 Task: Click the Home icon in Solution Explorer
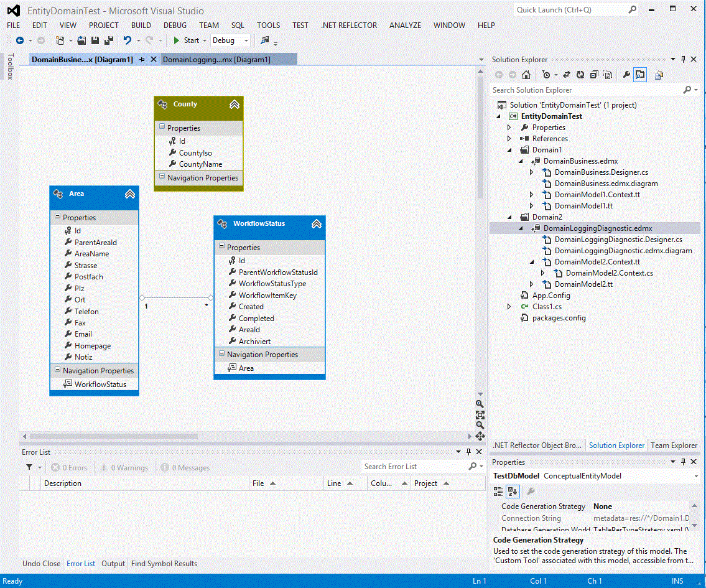(x=526, y=75)
